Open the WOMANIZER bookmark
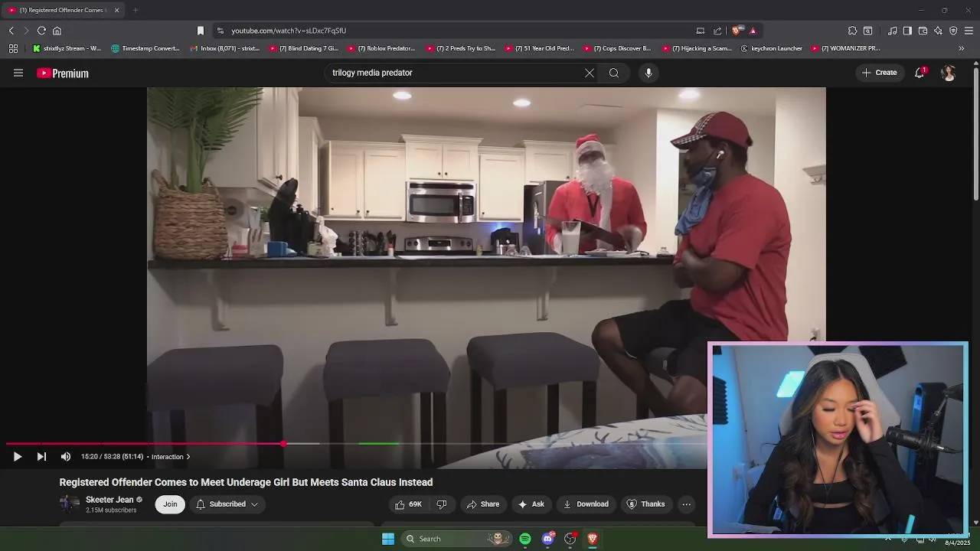Viewport: 980px width, 551px height. click(846, 48)
